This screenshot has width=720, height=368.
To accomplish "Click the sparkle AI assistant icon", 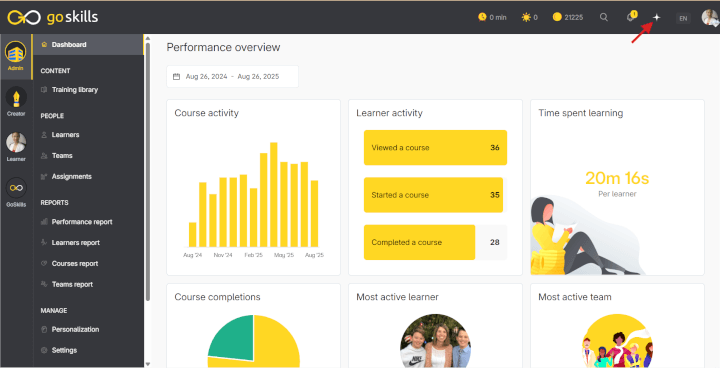I will [x=657, y=17].
